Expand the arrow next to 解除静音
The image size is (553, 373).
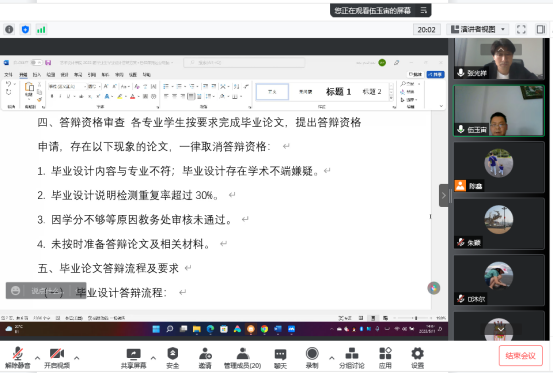37,358
